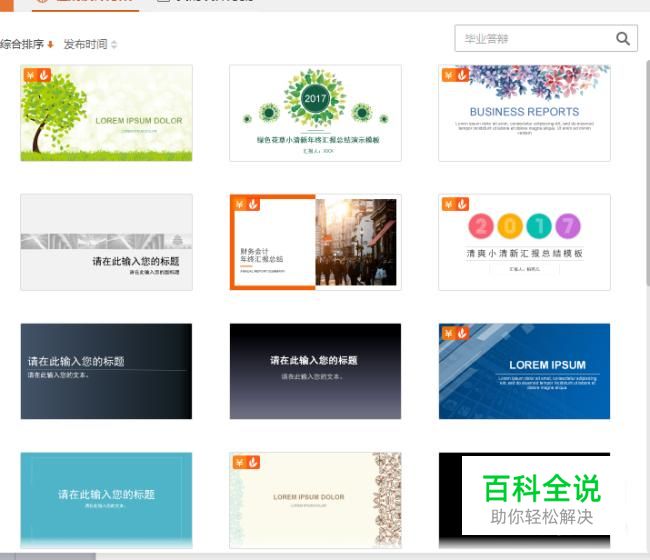This screenshot has height=560, width=650.
Task: Click paid badge on BUSINESS REPORTS template
Action: pyautogui.click(x=455, y=75)
